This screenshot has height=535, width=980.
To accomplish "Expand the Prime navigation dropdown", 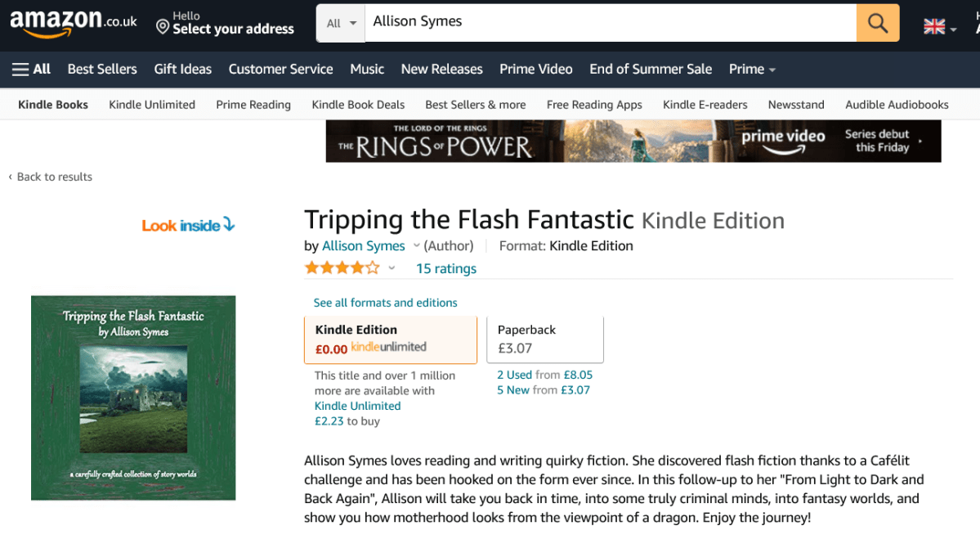I will [x=752, y=69].
